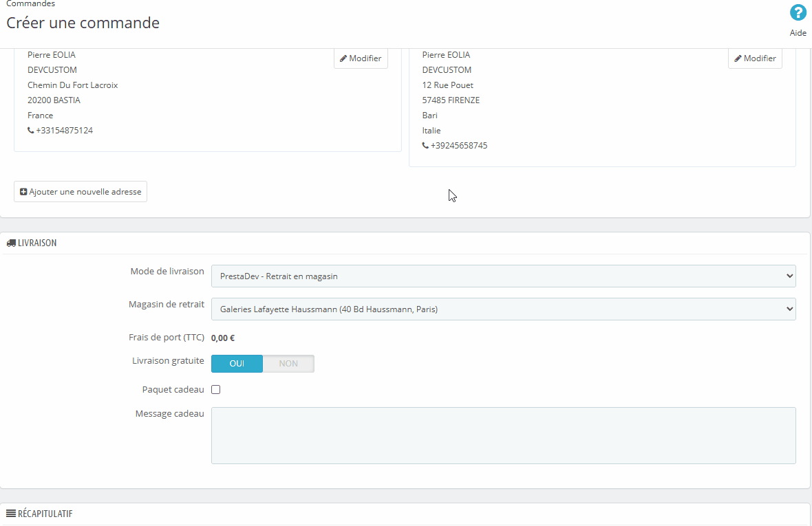Click the France country line
The height and width of the screenshot is (526, 812).
[x=41, y=116]
